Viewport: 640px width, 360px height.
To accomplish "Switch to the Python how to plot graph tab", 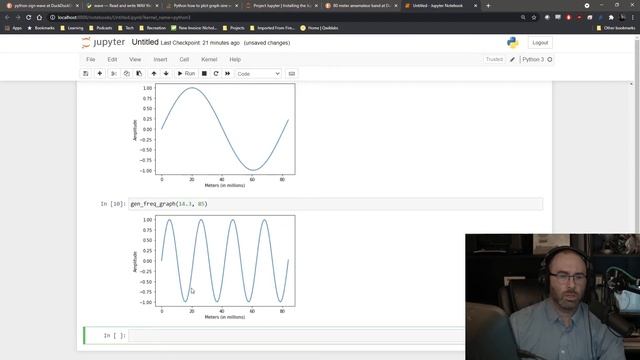I will (x=202, y=6).
